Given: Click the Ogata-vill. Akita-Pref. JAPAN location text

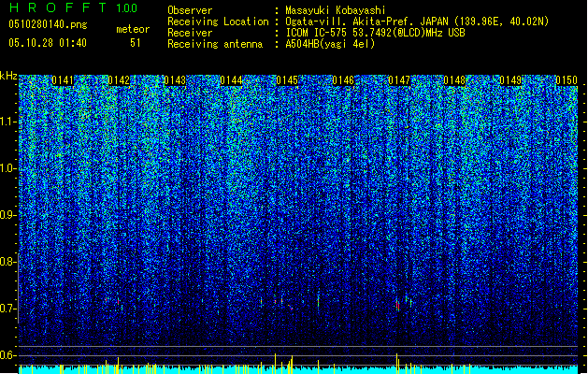Looking at the screenshot, I should [x=417, y=22].
